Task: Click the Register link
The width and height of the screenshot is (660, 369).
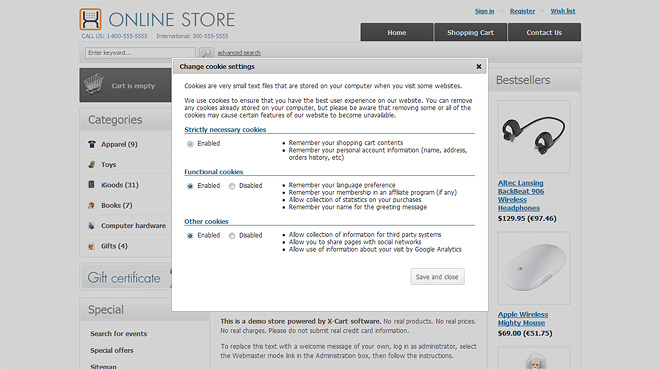Action: coord(522,11)
